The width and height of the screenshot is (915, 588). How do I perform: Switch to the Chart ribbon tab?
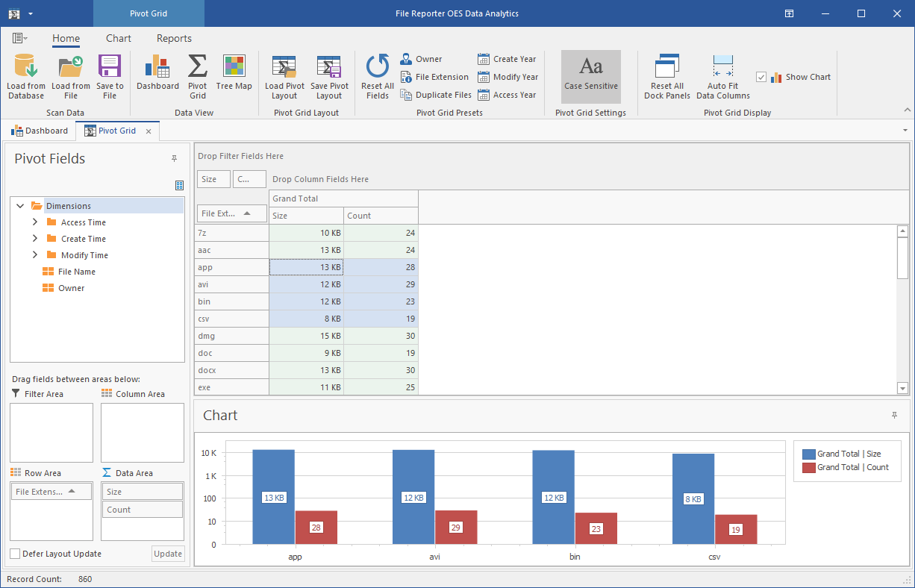(x=118, y=38)
